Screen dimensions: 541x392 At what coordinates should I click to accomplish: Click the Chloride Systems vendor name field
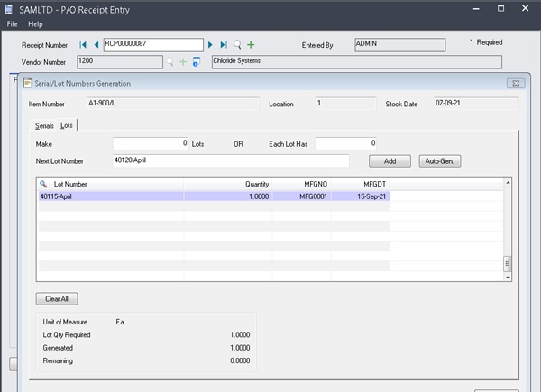[357, 62]
